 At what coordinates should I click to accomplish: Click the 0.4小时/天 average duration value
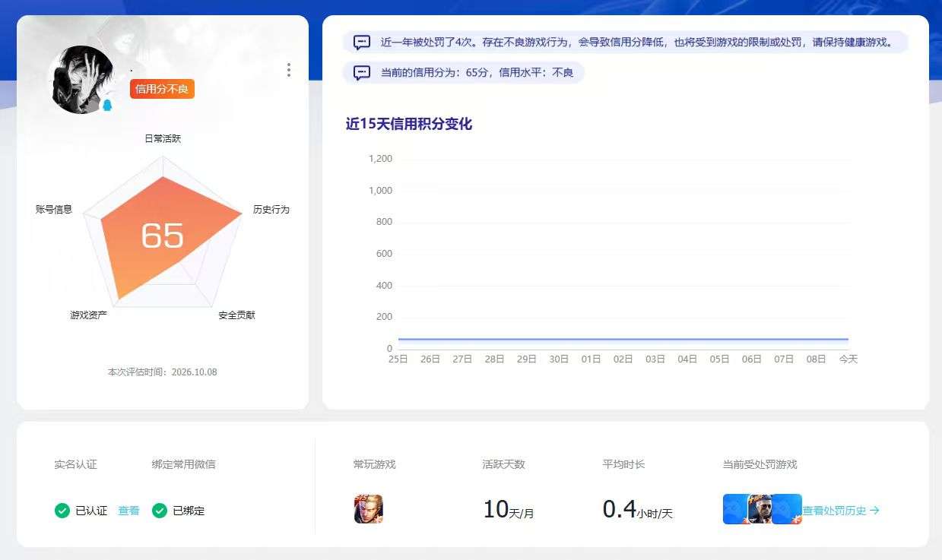click(638, 510)
